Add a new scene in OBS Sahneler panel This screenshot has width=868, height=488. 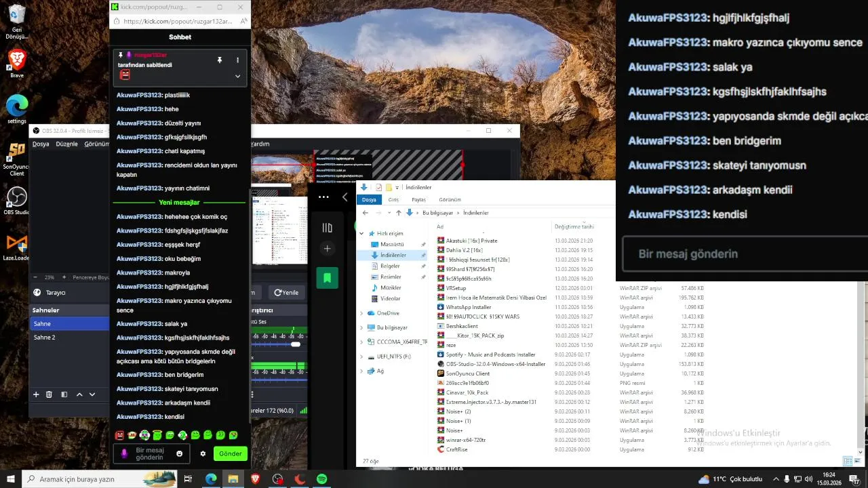(36, 394)
